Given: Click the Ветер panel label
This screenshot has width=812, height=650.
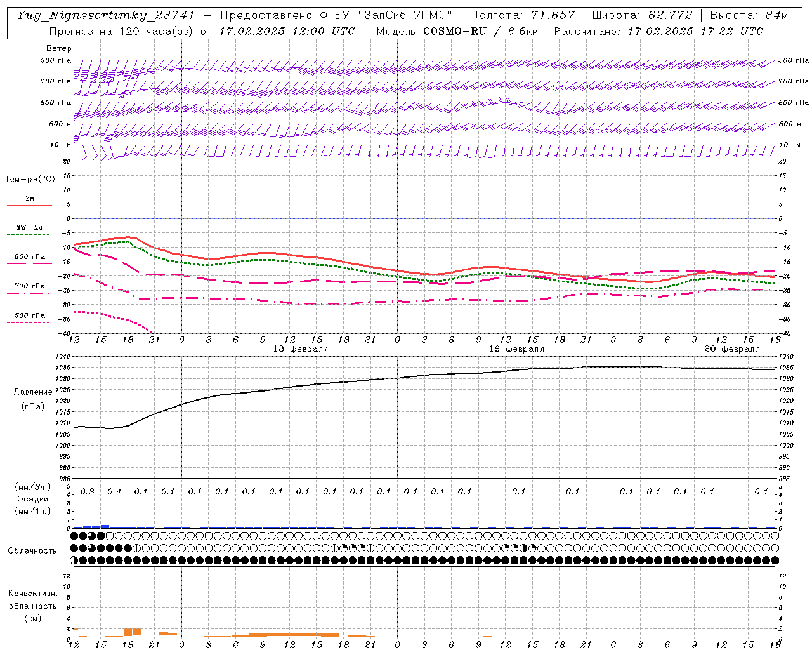Looking at the screenshot, I should coord(59,48).
